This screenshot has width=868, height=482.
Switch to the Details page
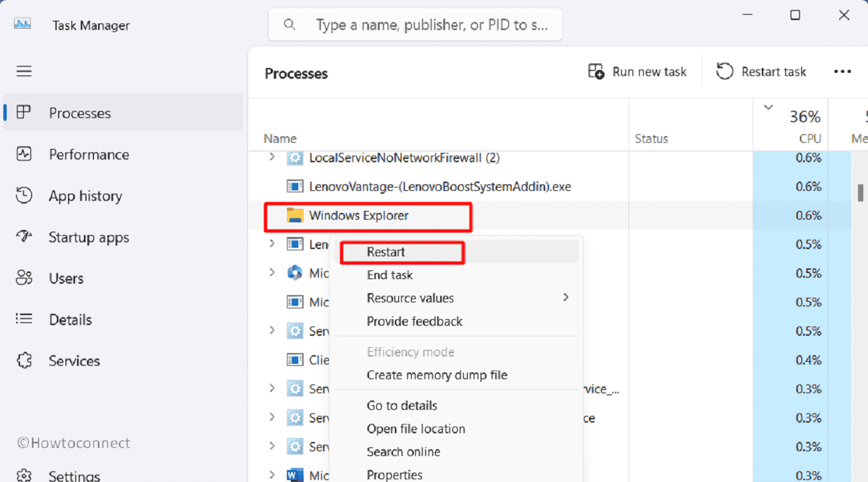(x=123, y=320)
